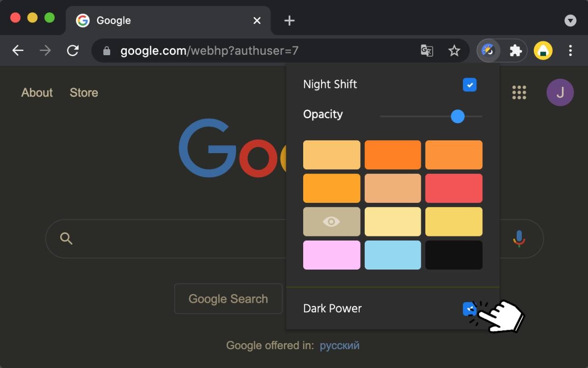588x368 pixels.
Task: Reload the current page
Action: pos(73,50)
